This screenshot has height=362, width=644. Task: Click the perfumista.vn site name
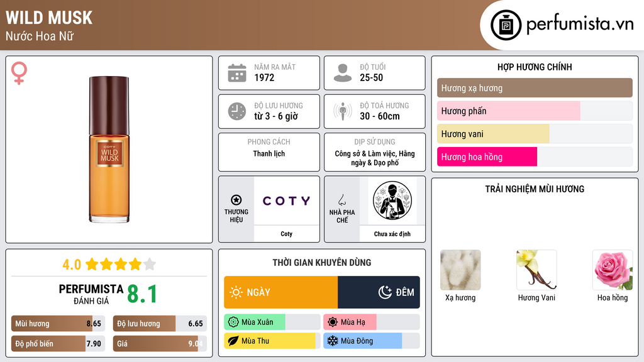580,25
